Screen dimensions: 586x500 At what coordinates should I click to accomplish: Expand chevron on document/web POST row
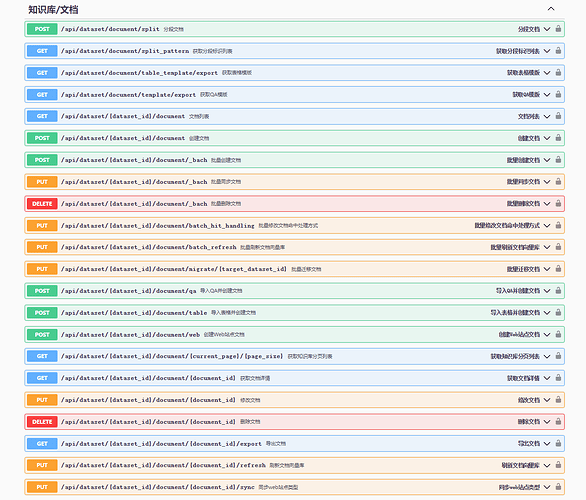pyautogui.click(x=547, y=334)
